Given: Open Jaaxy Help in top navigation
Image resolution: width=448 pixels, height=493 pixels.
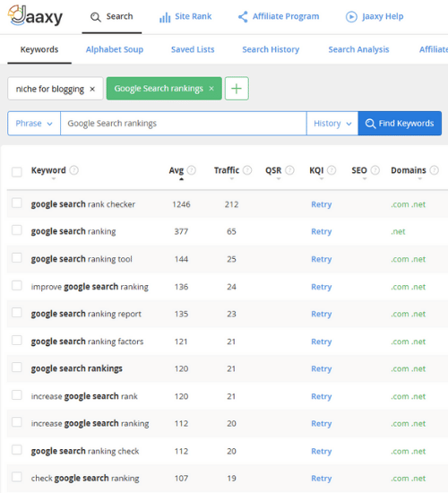Looking at the screenshot, I should tap(375, 17).
